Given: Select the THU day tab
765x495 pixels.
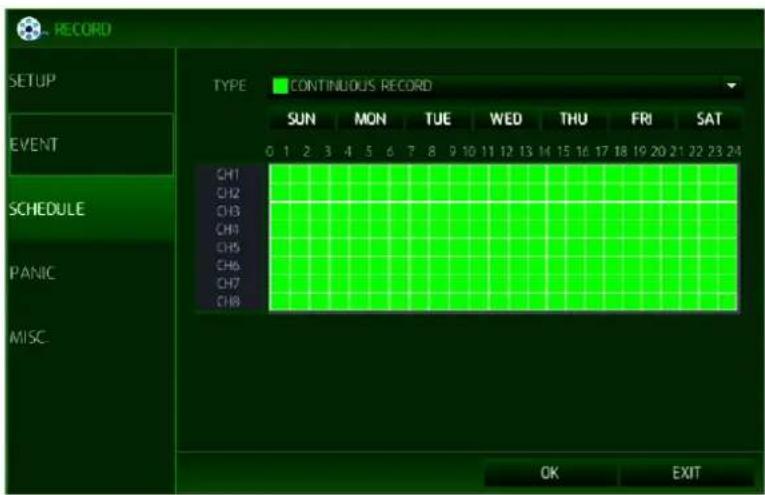Looking at the screenshot, I should click(x=574, y=119).
